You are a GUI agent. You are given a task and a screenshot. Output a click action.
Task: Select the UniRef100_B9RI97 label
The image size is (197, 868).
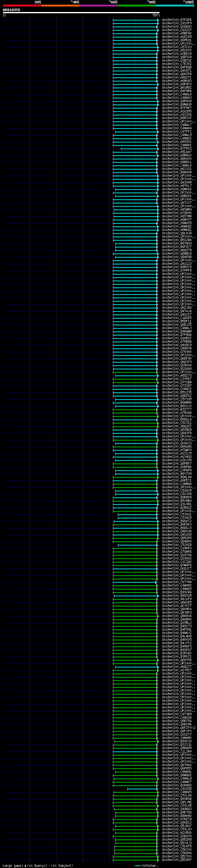tap(176, 118)
